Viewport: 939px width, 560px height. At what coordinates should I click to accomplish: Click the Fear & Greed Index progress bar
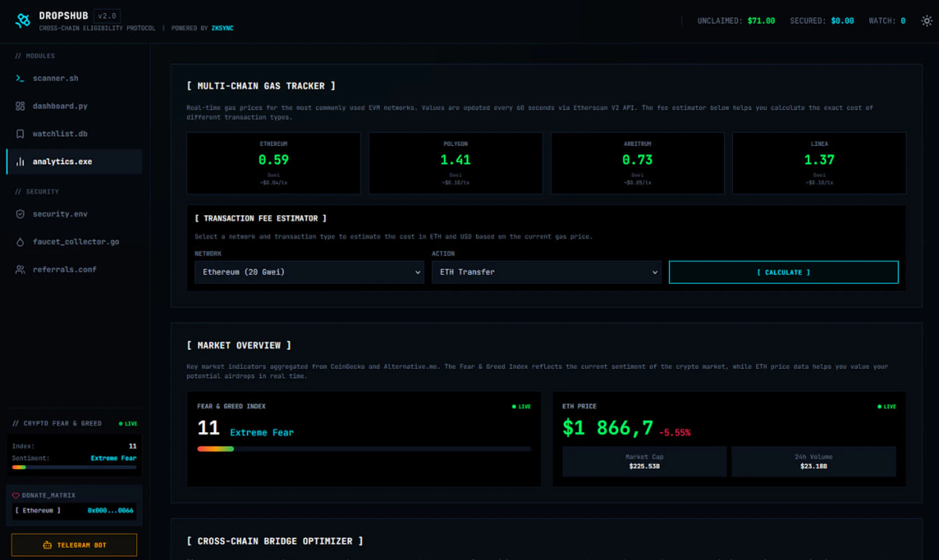[364, 449]
